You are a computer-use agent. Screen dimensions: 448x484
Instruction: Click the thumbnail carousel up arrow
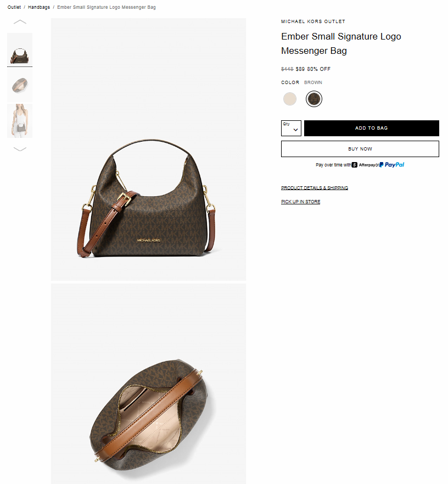pos(20,22)
